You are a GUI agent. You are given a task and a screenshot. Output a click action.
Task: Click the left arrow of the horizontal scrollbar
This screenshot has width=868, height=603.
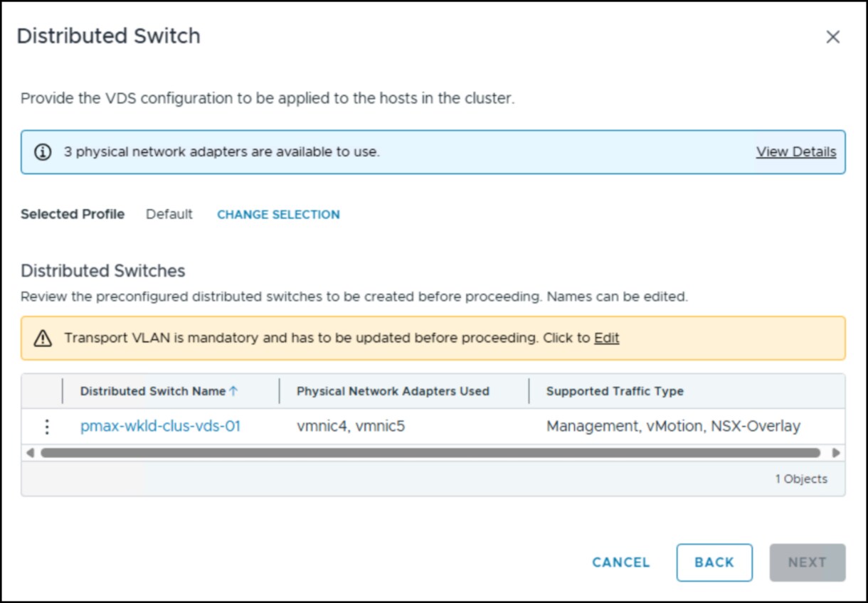(x=30, y=453)
